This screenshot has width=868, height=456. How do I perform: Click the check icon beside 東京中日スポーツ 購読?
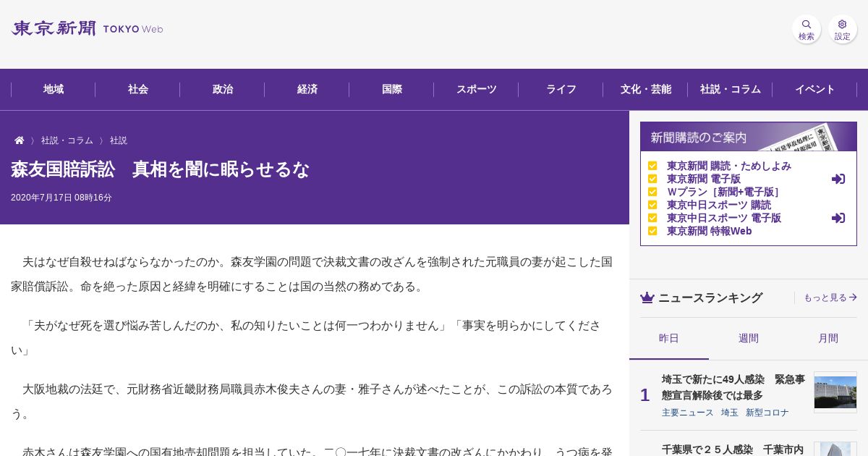click(x=652, y=205)
